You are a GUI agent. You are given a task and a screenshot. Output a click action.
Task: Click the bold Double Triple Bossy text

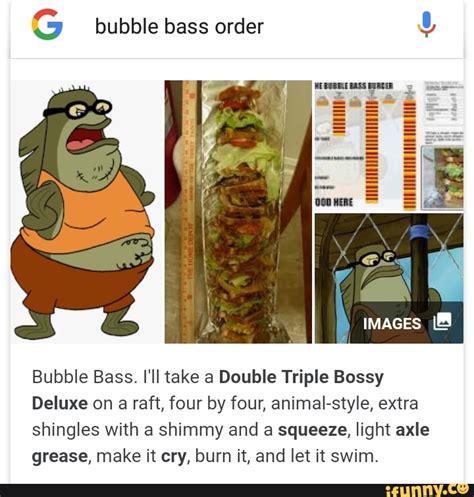tap(301, 377)
